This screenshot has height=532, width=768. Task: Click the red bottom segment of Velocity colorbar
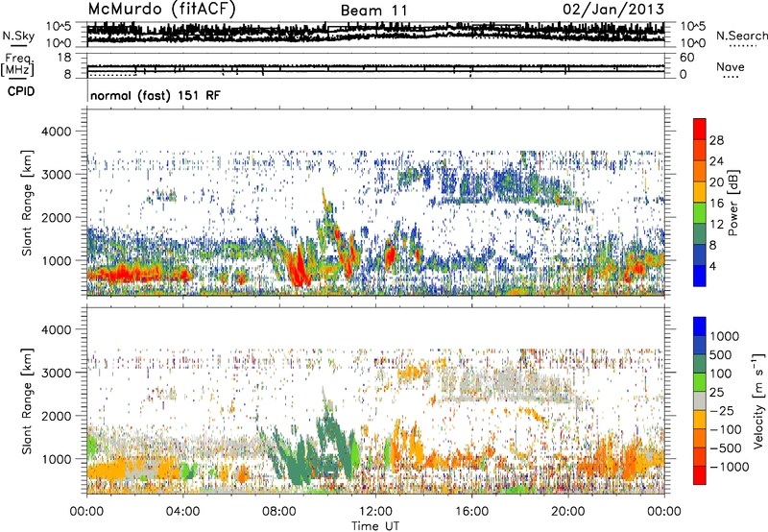click(700, 475)
